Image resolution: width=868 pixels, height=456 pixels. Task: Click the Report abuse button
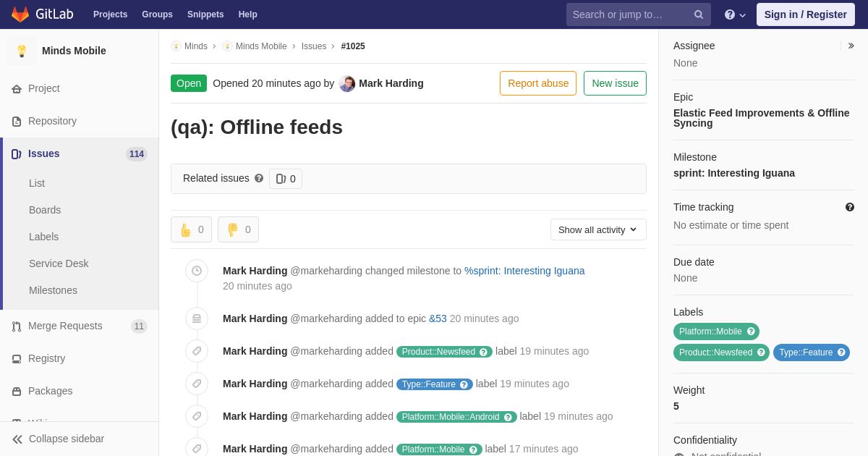[x=538, y=83]
